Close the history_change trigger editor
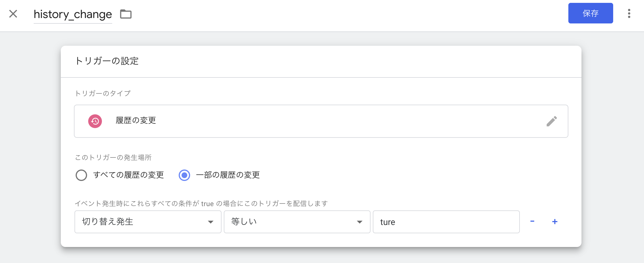644x263 pixels. coord(13,14)
